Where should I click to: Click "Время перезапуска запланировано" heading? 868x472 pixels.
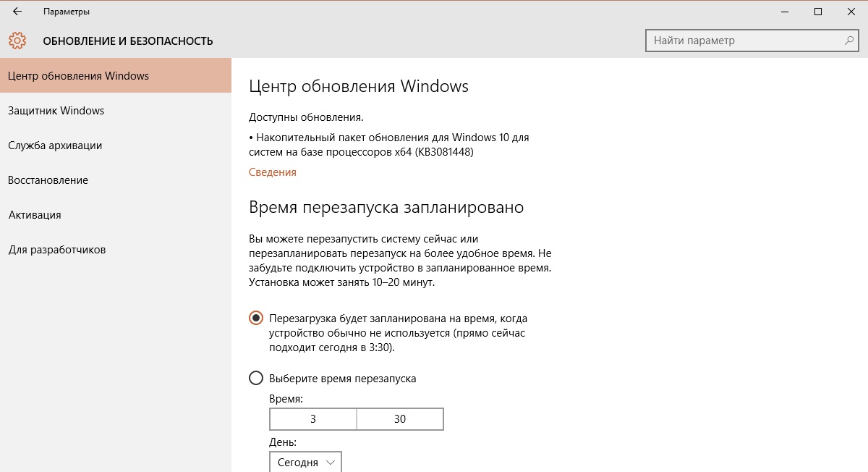386,207
